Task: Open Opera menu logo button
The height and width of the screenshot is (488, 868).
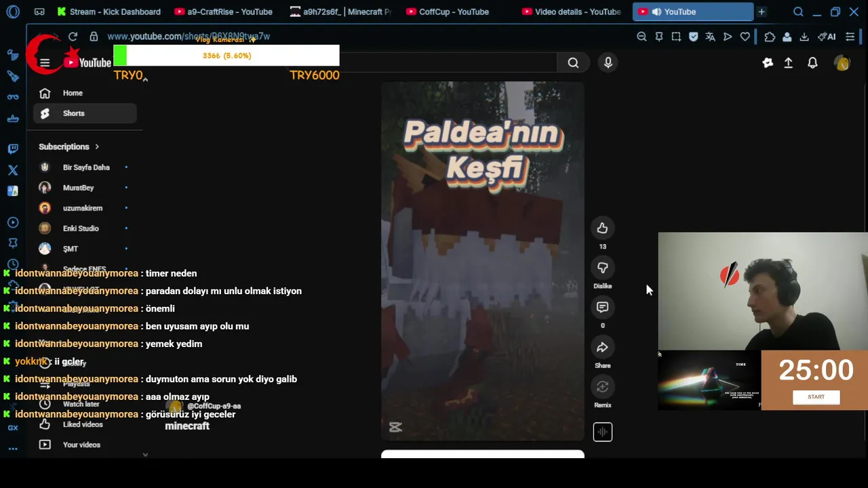Action: tap(13, 12)
